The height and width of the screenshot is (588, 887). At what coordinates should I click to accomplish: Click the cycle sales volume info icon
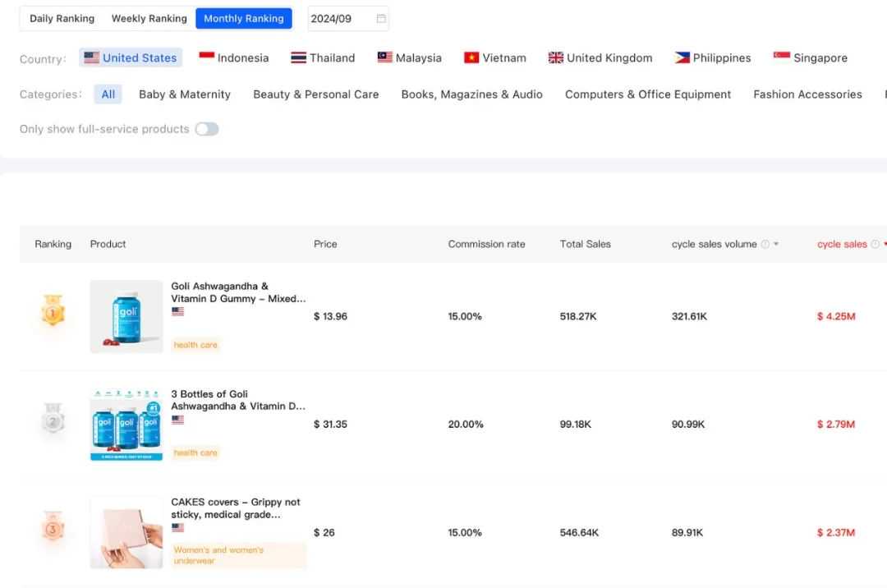click(765, 244)
